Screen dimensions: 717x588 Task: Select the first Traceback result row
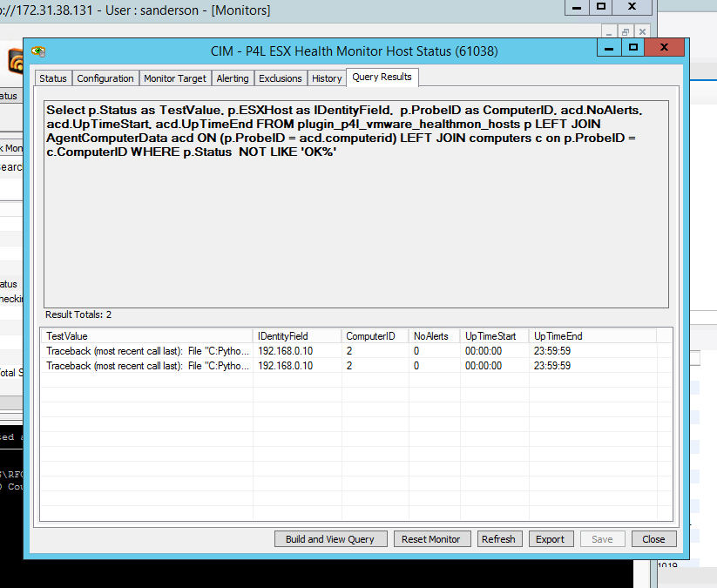[x=148, y=351]
